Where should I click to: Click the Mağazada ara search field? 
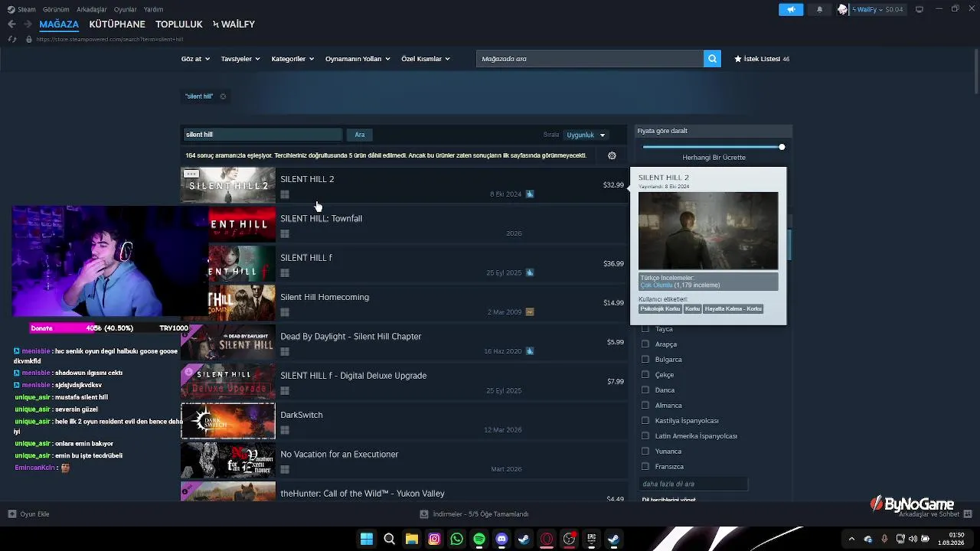pos(590,59)
